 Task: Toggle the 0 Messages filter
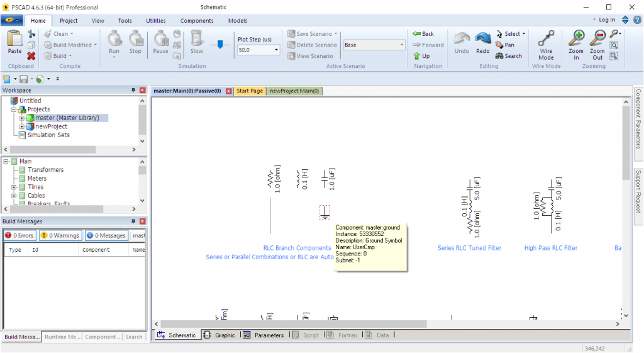(x=106, y=235)
